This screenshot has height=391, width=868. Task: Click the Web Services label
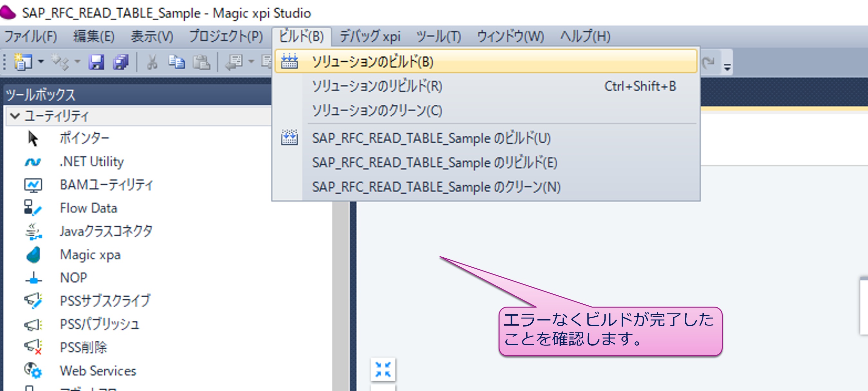click(x=98, y=371)
